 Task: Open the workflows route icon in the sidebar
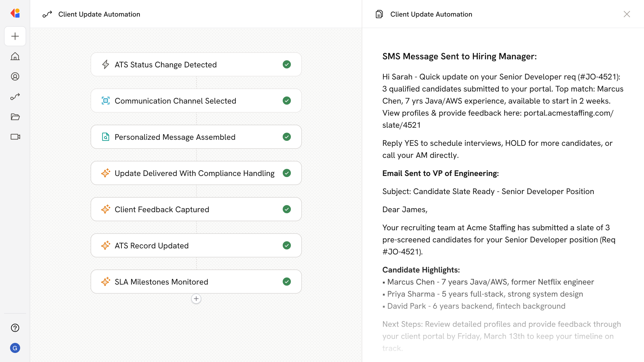pos(15,97)
